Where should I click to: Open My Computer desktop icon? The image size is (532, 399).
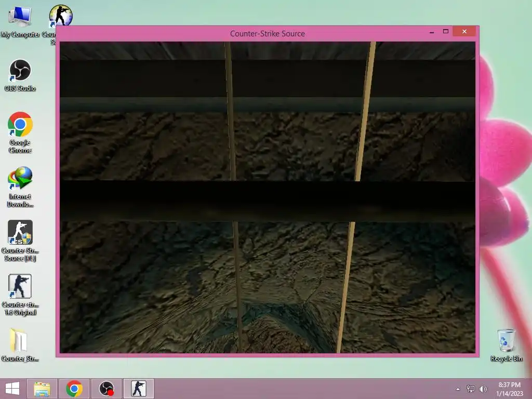(20, 21)
